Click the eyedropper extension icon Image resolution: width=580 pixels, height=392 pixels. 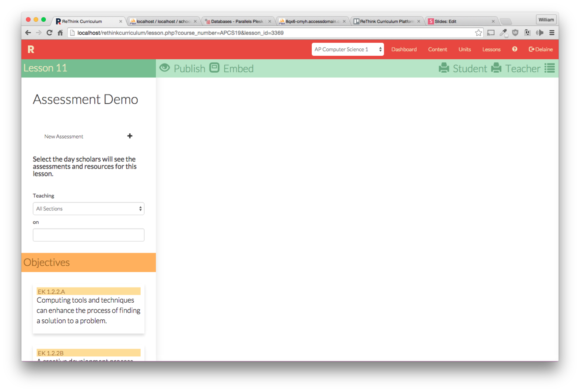pos(503,33)
